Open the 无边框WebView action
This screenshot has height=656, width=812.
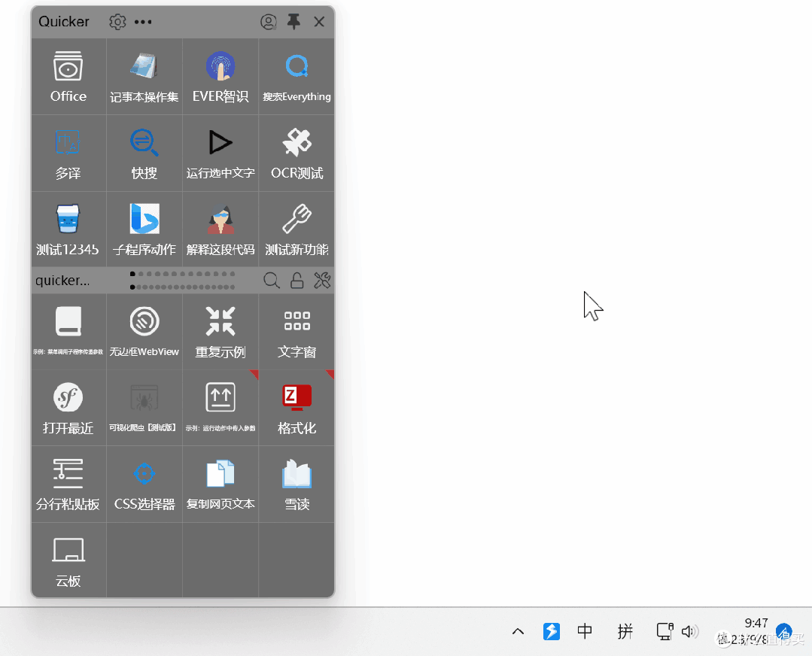point(144,331)
